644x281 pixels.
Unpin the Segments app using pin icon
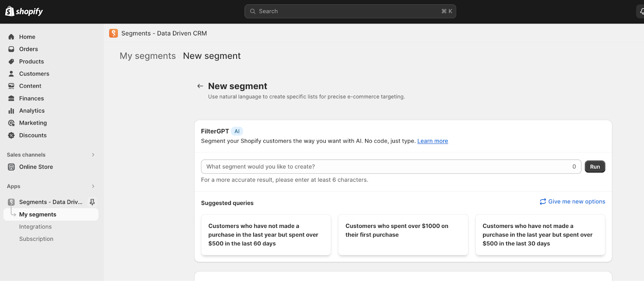point(92,202)
